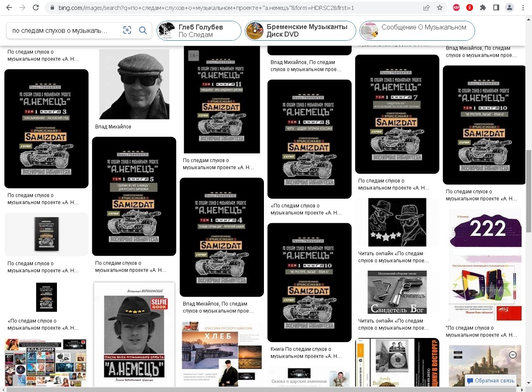
Task: Open the 'ВЛАДИМИР' collage image
Action: 47,363
